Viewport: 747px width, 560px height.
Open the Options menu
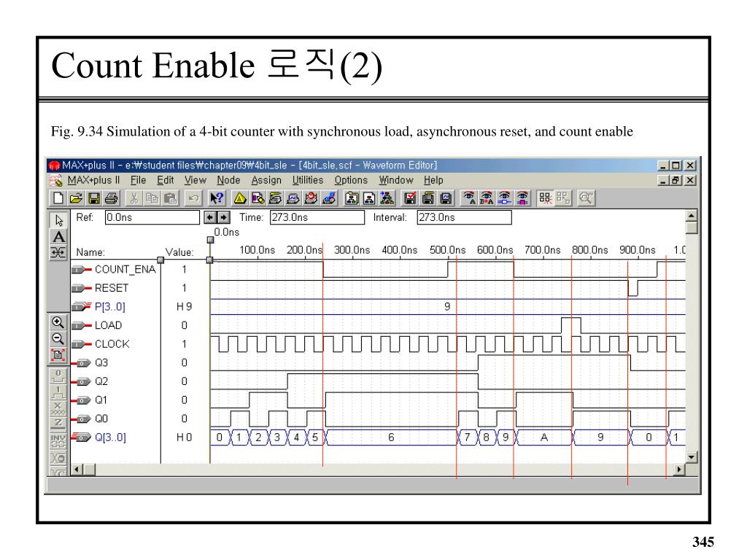click(351, 181)
